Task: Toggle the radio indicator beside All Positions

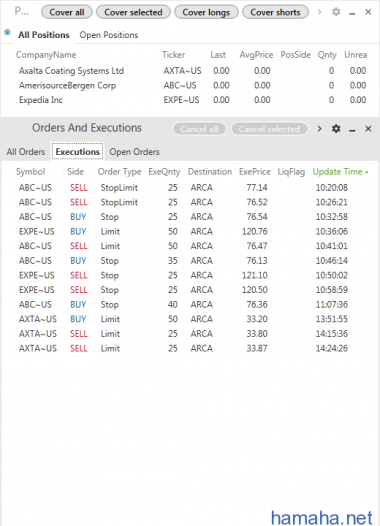Action: point(7,33)
